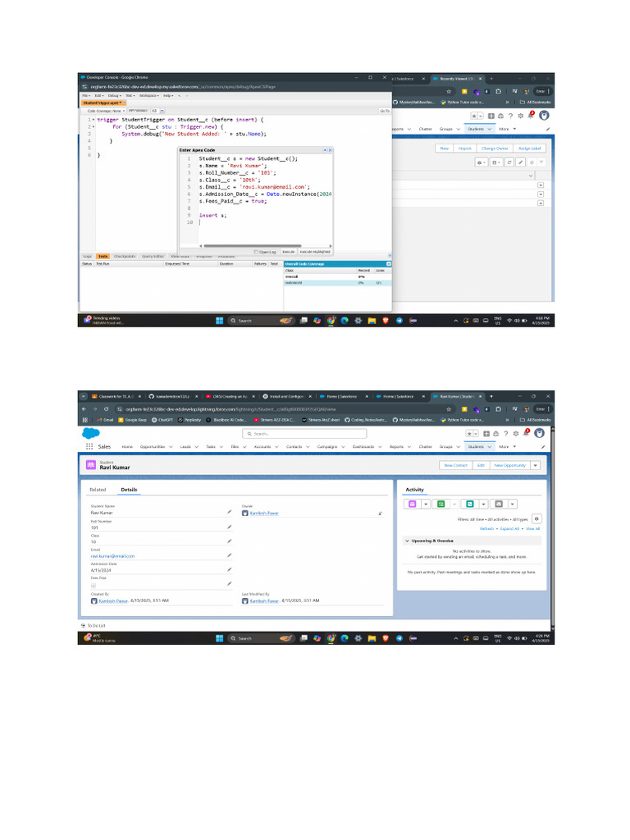Screen dimensions: 630x840
Task: Open user profile avatar on Ravi Kumar page
Action: tap(539, 433)
